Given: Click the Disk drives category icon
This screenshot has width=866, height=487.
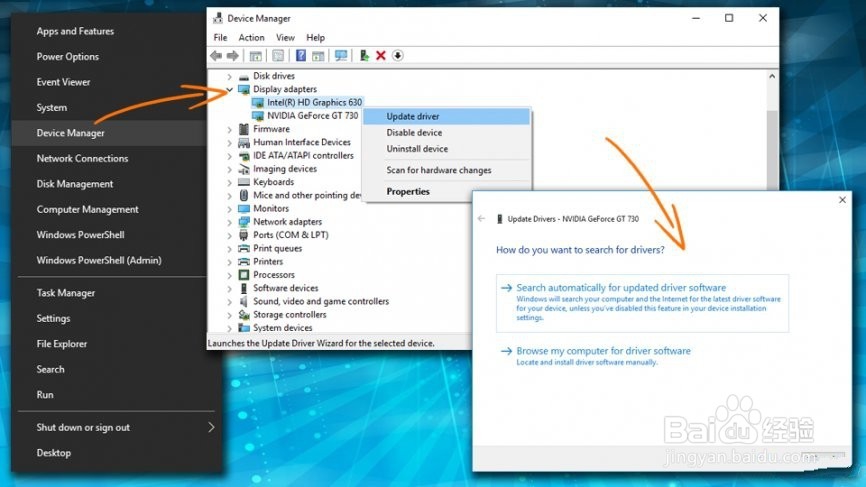Looking at the screenshot, I should pyautogui.click(x=244, y=76).
